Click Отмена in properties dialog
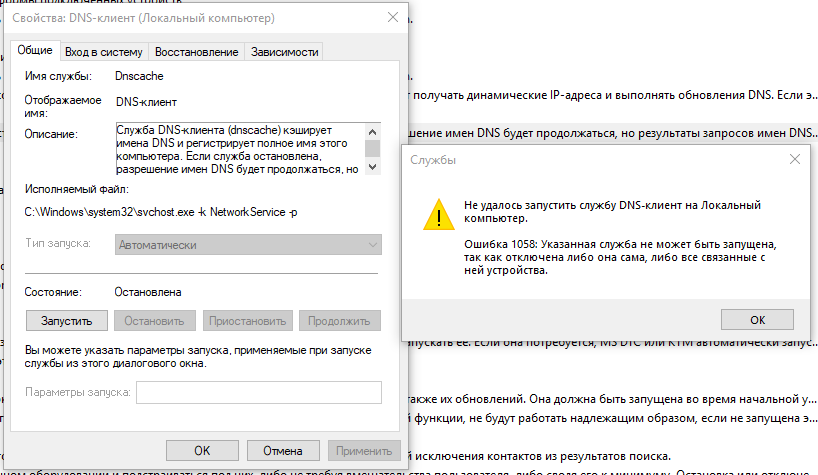 [x=283, y=450]
